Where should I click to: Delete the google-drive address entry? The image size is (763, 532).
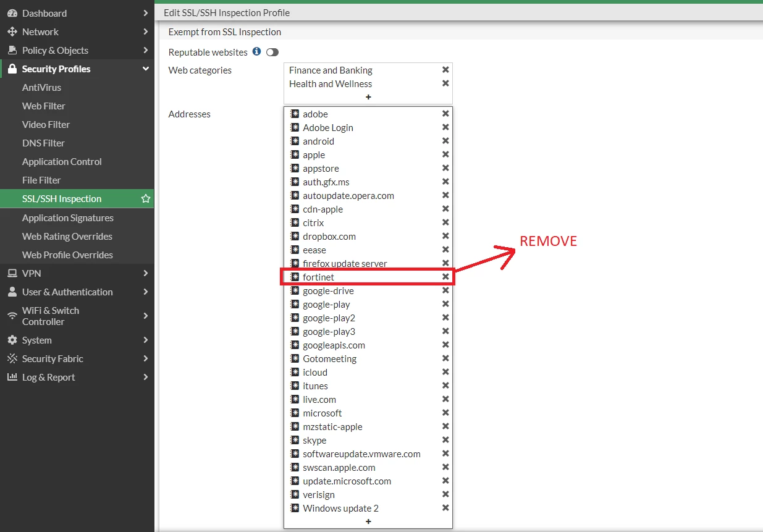point(445,290)
